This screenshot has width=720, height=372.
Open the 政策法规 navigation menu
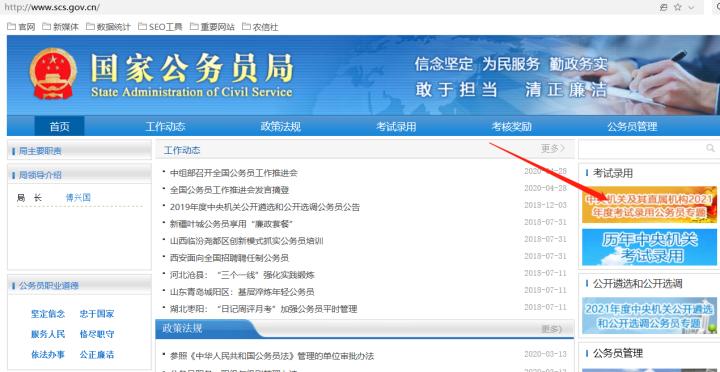[x=281, y=126]
